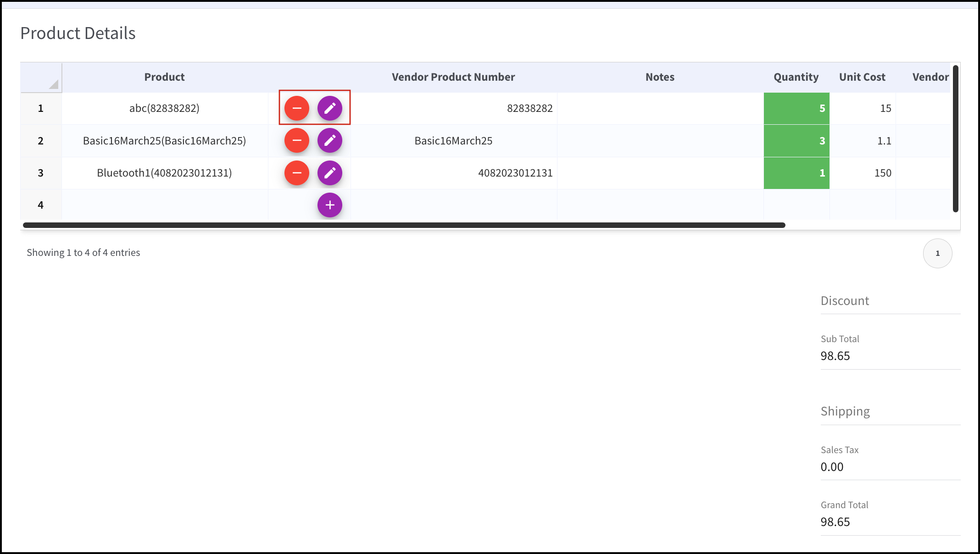Open pencil edit icon for Basic16March25 row
This screenshot has width=980, height=554.
330,140
